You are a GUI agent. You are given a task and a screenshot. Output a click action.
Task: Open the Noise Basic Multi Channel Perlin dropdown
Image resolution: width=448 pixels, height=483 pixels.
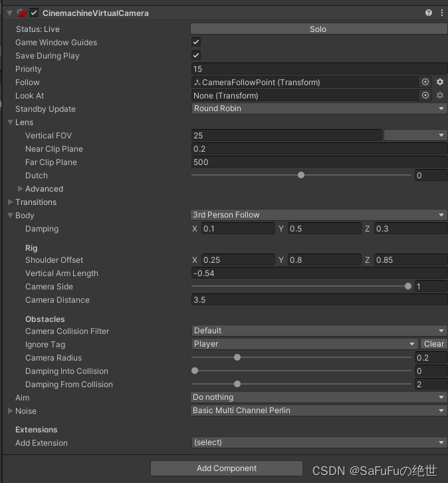tap(319, 410)
